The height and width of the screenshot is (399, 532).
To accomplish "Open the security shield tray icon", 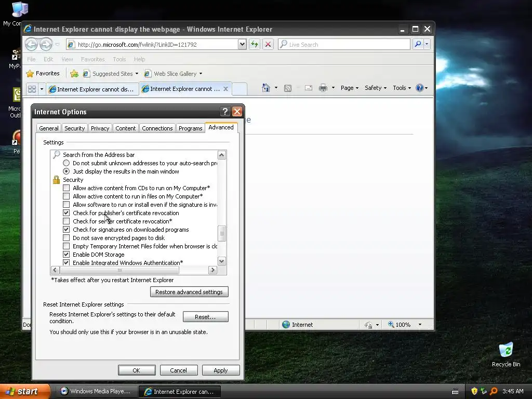I will pyautogui.click(x=474, y=391).
